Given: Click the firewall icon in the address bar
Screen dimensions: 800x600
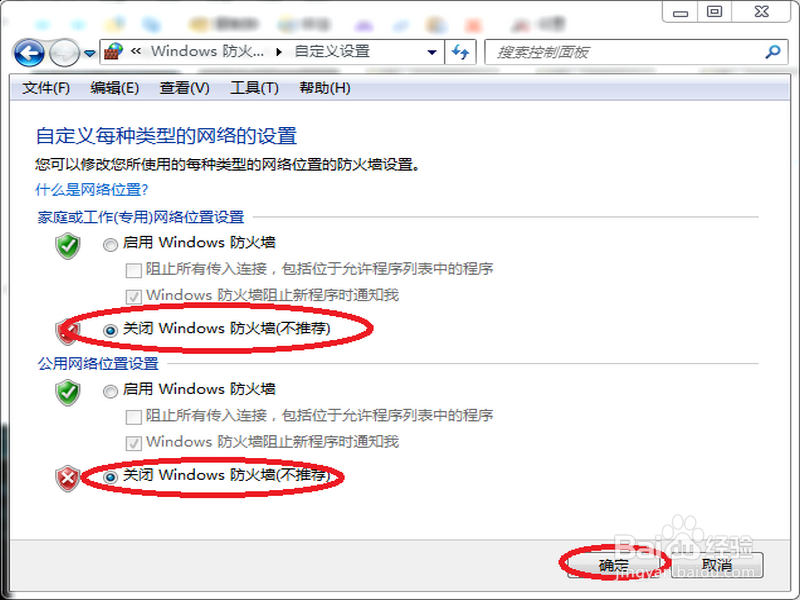Looking at the screenshot, I should click(x=114, y=52).
